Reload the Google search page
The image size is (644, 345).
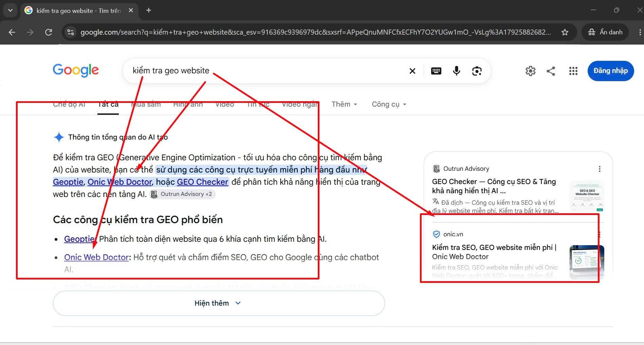pos(49,32)
